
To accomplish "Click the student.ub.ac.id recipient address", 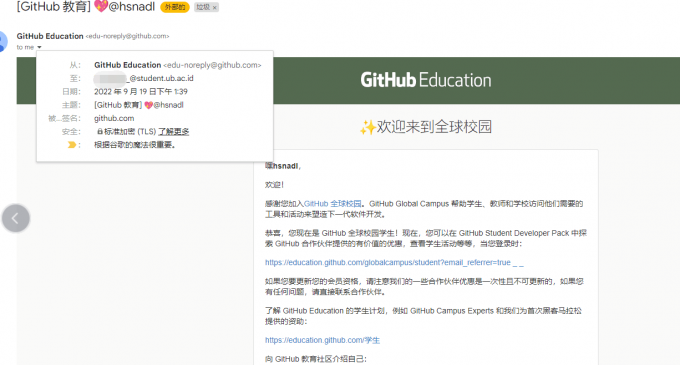I will [144, 78].
